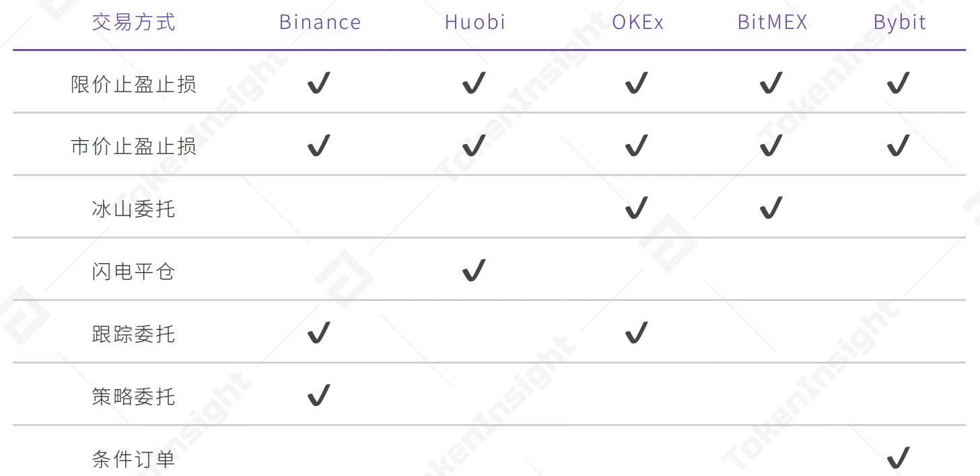Click the Binance checkmark for 跟踪委托
Image resolution: width=980 pixels, height=476 pixels.
[319, 333]
